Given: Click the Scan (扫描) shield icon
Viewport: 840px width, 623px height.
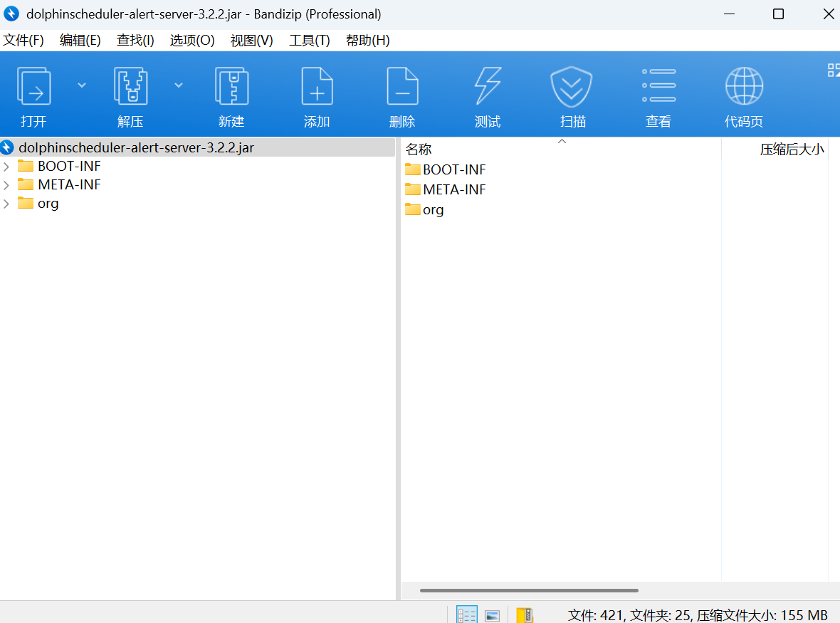Looking at the screenshot, I should (x=572, y=88).
